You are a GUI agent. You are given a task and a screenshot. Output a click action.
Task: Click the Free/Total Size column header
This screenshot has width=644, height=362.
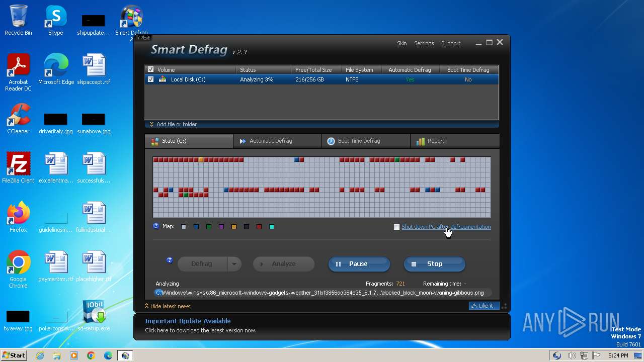tap(316, 70)
